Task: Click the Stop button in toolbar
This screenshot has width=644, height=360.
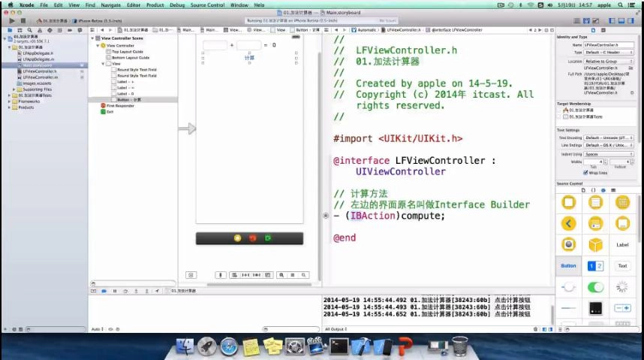Action: point(23,20)
